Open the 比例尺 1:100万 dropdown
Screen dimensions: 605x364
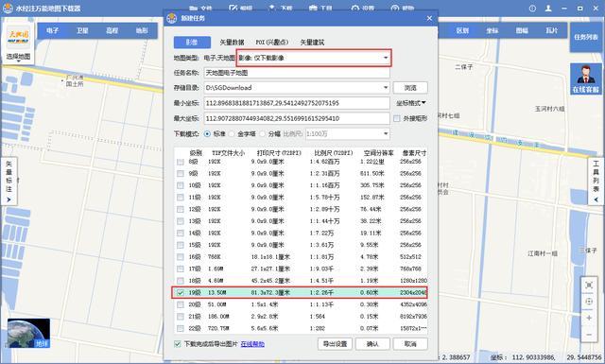(x=348, y=134)
